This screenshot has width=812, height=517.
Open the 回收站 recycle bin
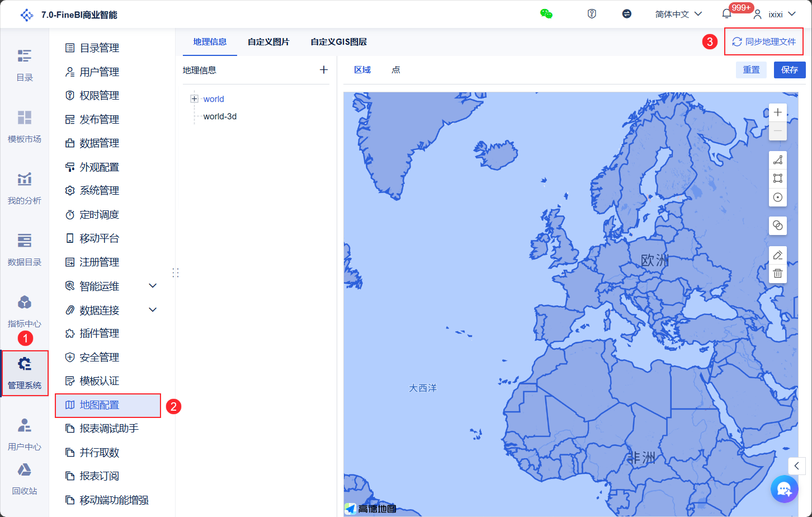(25, 480)
